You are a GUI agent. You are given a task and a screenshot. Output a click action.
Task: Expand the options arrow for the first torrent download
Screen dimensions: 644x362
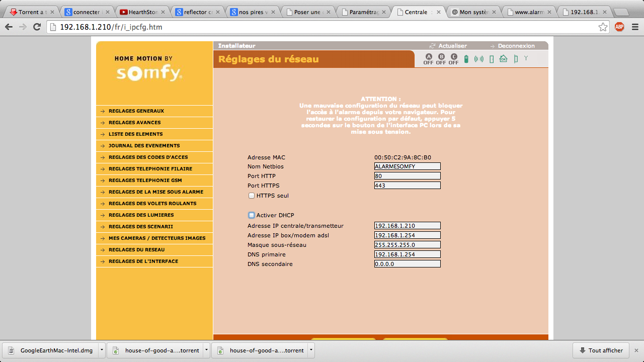pos(206,350)
